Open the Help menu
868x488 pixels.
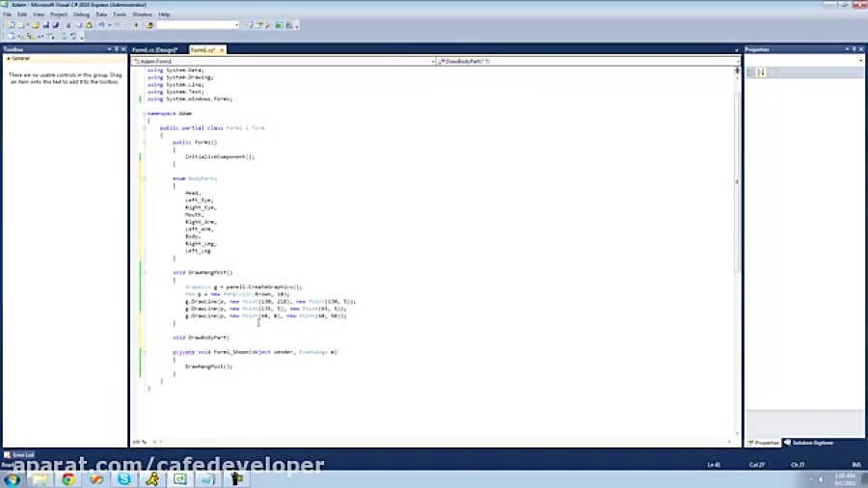[x=164, y=14]
